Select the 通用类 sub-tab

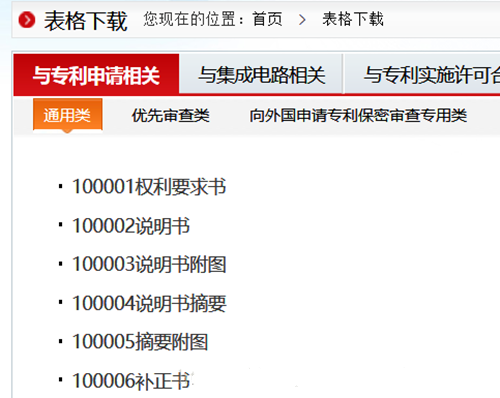67,115
